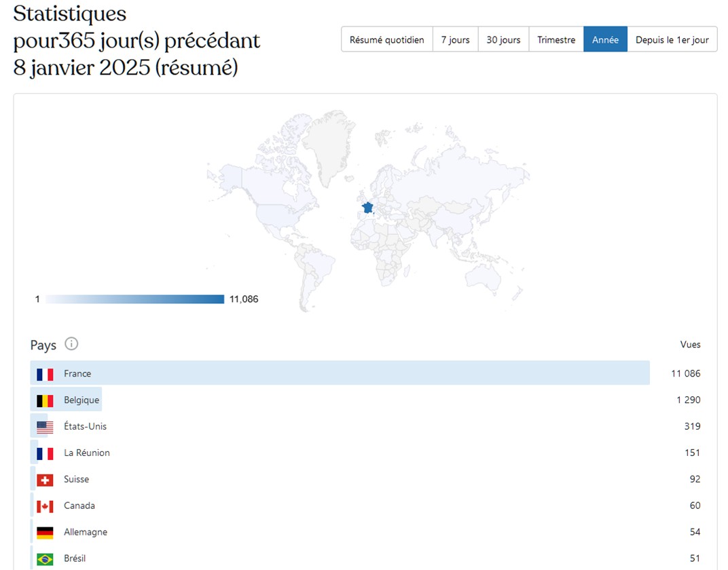Click the Germany flag icon
Viewport: 728px width, 570px height.
(45, 533)
